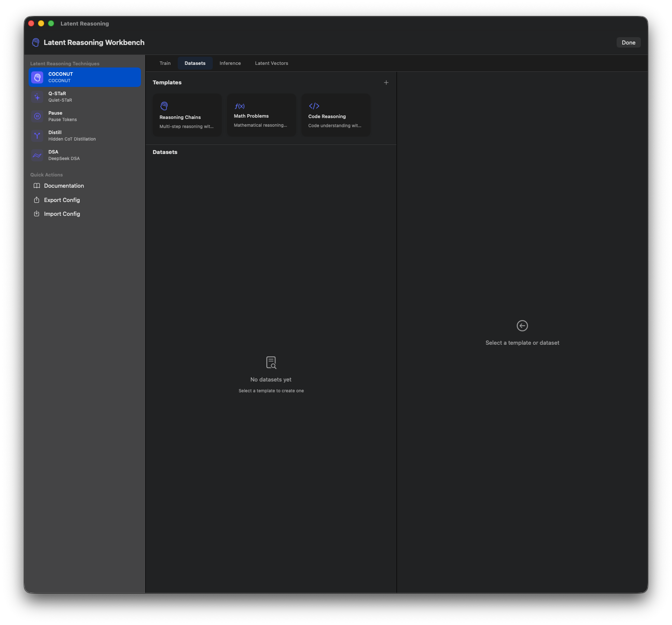Click the DSA wave icon
Screen dimensions: 672x625
[37, 155]
